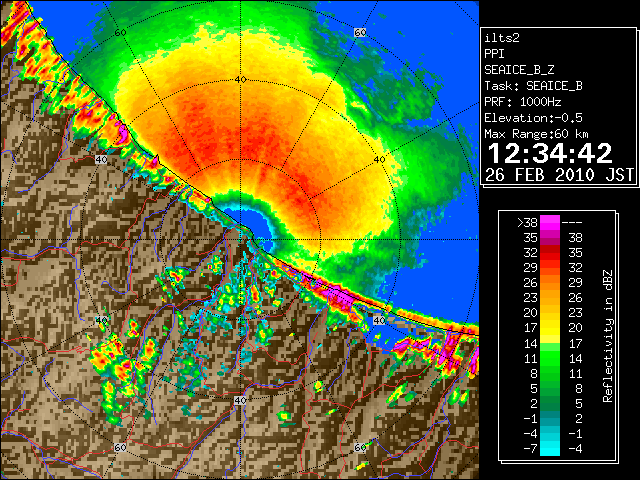Image resolution: width=640 pixels, height=480 pixels.
Task: Click the 'SEAICE_B_Z' product label
Action: 519,70
